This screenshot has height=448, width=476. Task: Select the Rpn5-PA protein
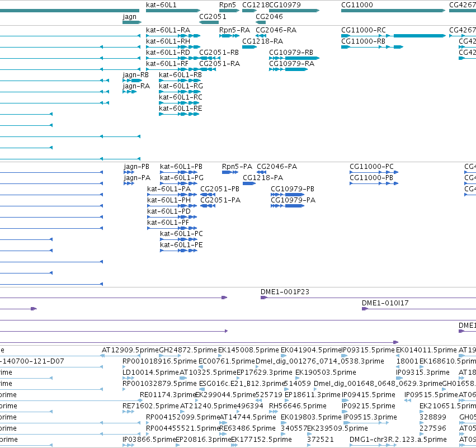pyautogui.click(x=237, y=167)
